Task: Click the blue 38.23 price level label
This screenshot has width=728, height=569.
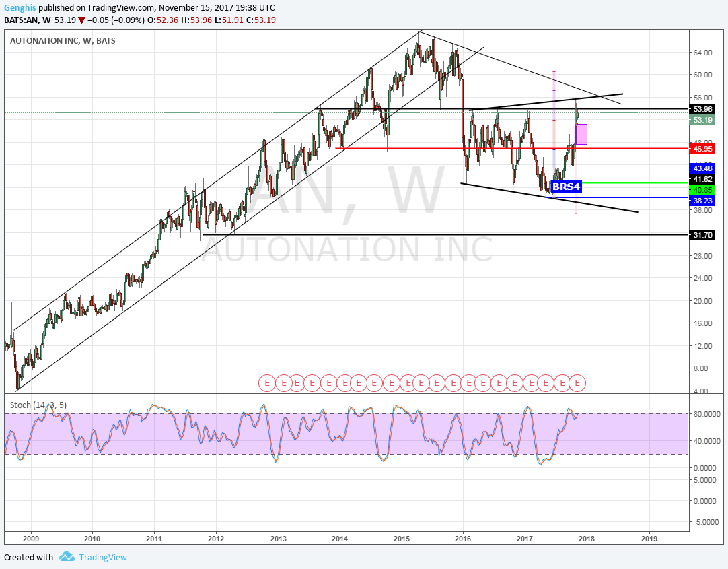Action: tap(702, 200)
